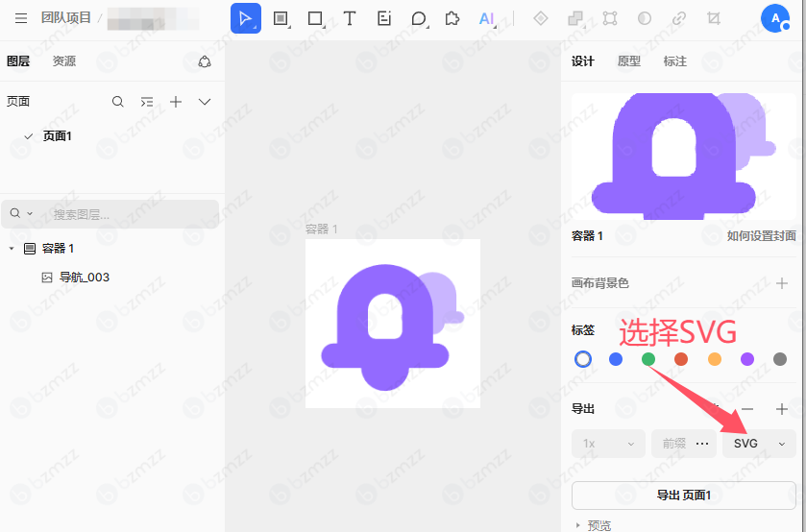806x532 pixels.
Task: Click the 前缀 prefix field
Action: (x=673, y=444)
